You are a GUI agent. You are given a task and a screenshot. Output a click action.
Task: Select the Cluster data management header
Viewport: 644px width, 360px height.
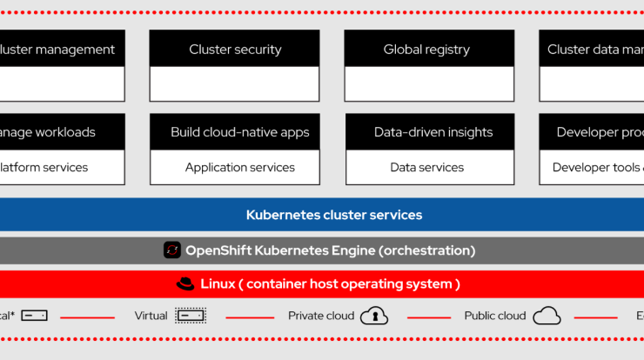coord(592,48)
